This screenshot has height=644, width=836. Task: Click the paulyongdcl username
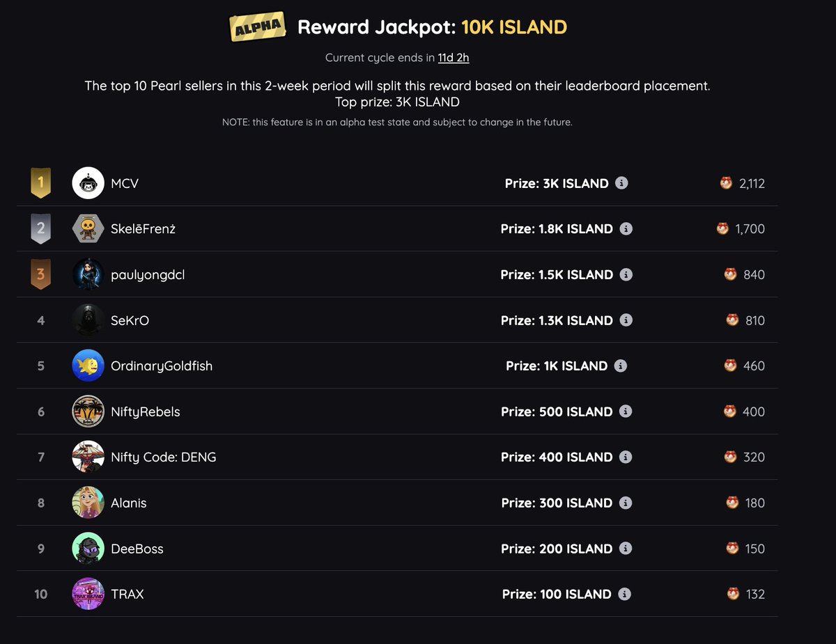[148, 274]
